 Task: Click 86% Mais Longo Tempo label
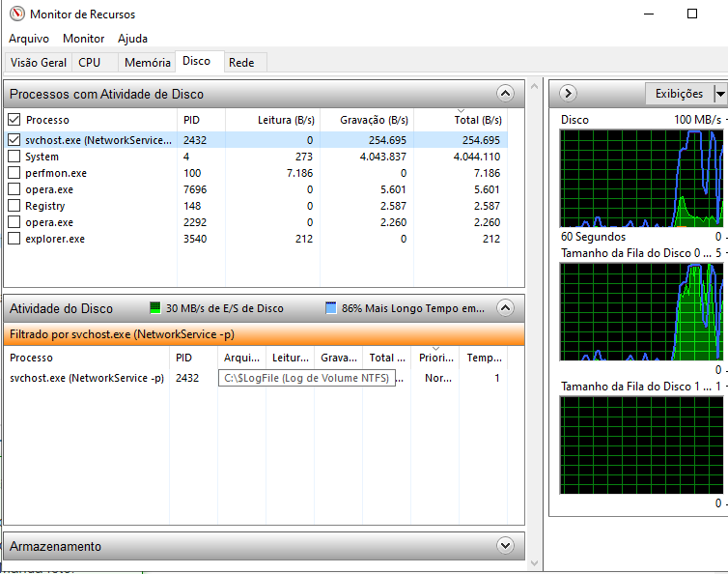pyautogui.click(x=412, y=308)
